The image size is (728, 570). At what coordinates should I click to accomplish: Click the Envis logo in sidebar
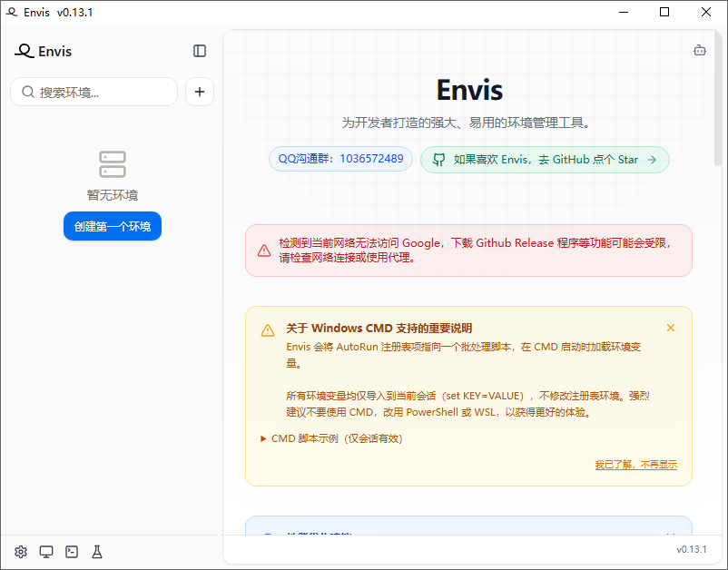(x=44, y=51)
